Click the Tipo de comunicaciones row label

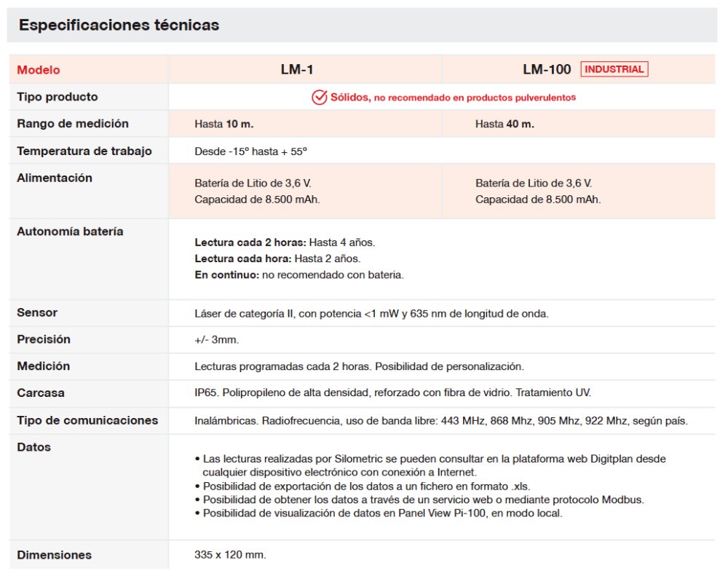pos(87,420)
